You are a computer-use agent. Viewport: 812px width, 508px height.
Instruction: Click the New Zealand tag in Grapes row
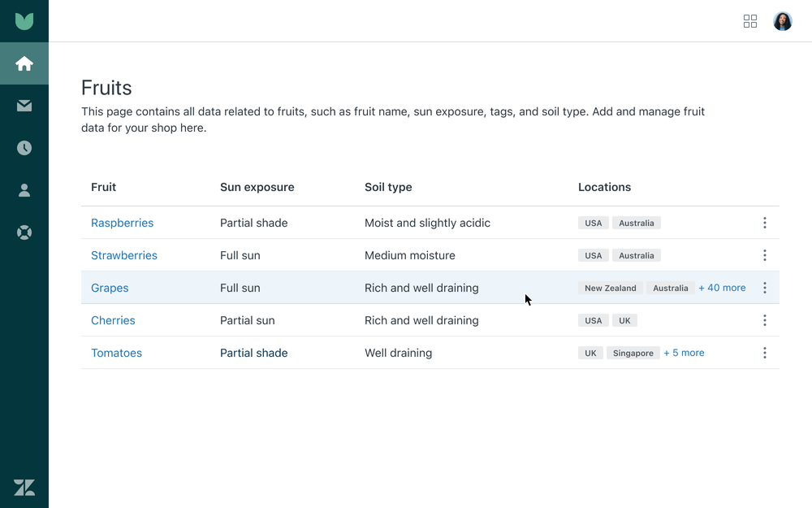click(x=611, y=288)
